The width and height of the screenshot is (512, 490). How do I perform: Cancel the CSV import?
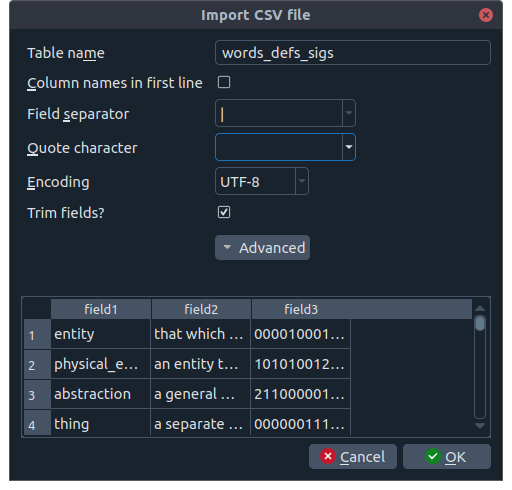point(353,457)
